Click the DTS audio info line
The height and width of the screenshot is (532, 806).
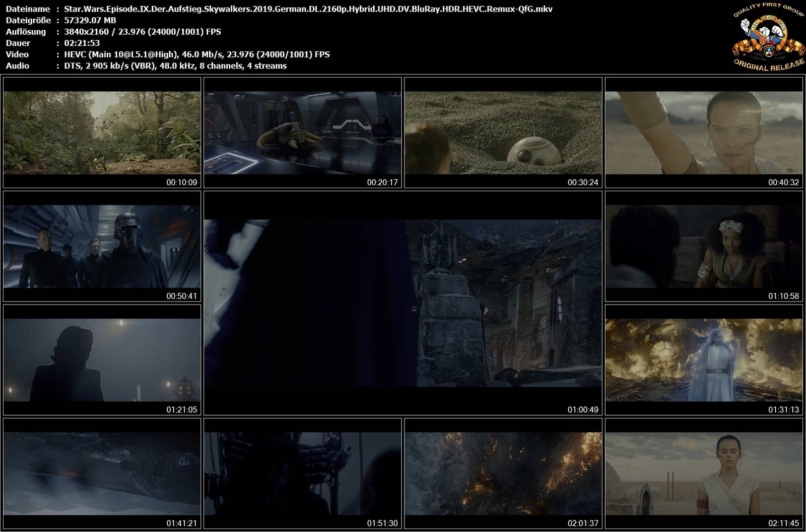pyautogui.click(x=175, y=66)
